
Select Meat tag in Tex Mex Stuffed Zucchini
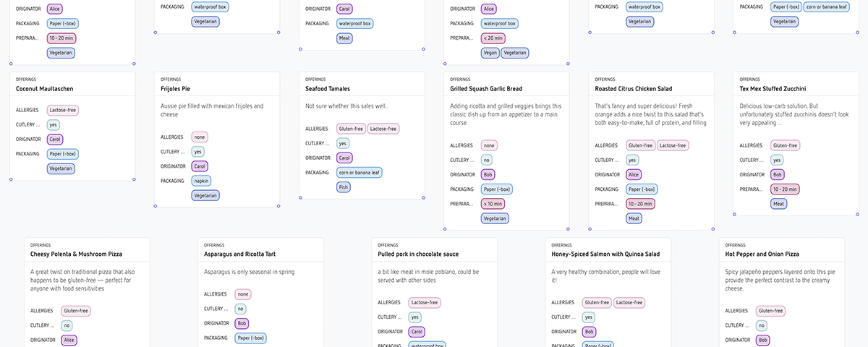pos(779,204)
